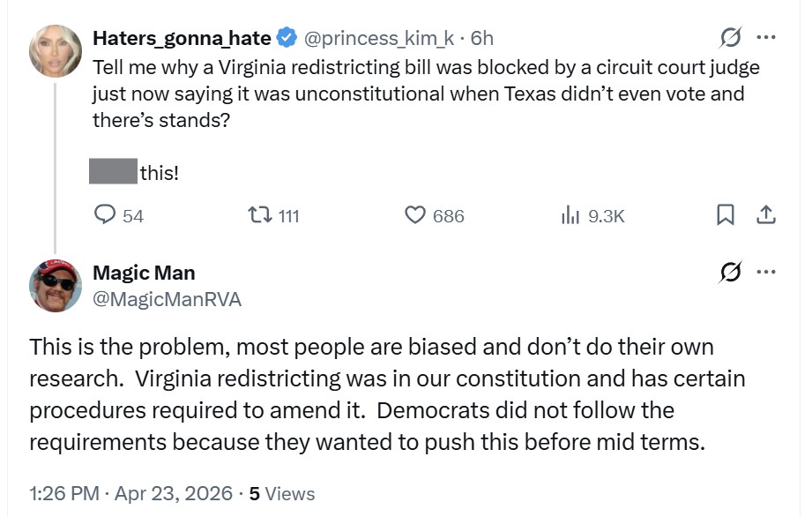Click the 5 Views count

(x=282, y=493)
